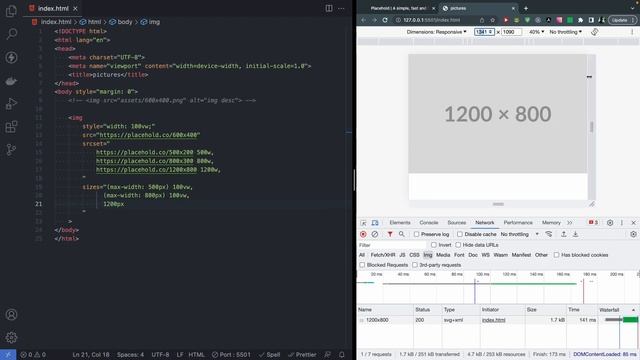Select 1200x800 request row
Image resolution: width=640 pixels, height=360 pixels.
[x=498, y=320]
